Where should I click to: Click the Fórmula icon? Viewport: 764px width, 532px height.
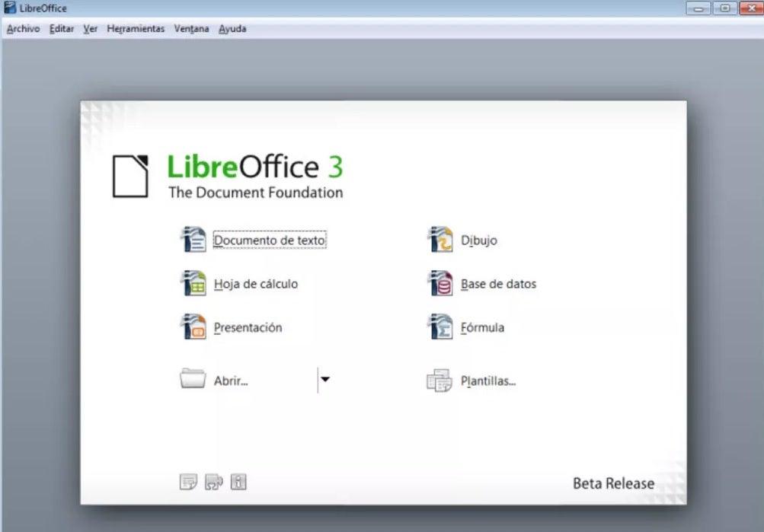pyautogui.click(x=440, y=327)
